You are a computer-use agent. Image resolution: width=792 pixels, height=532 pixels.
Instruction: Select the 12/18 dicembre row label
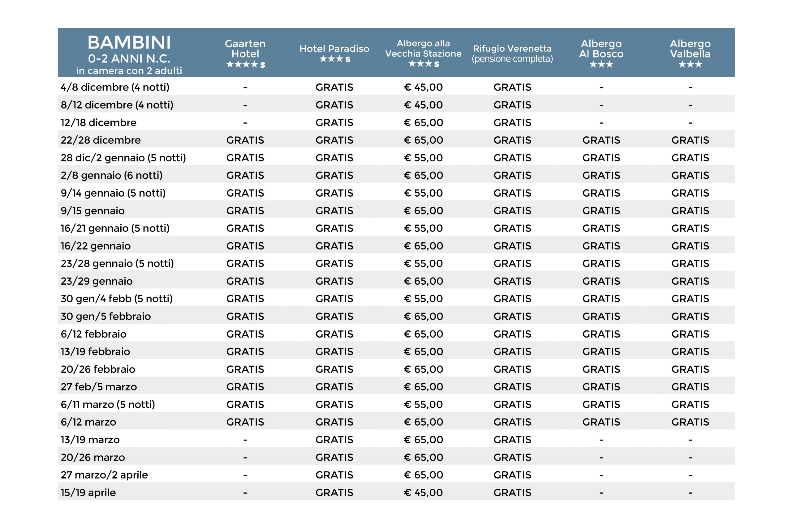98,122
